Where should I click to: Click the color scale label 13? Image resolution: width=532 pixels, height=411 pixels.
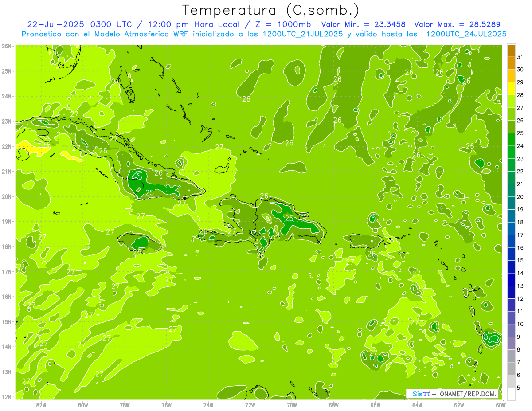click(x=520, y=286)
